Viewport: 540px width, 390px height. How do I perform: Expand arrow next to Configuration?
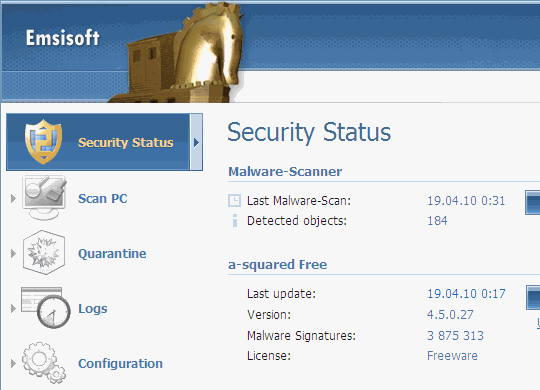pyautogui.click(x=13, y=363)
